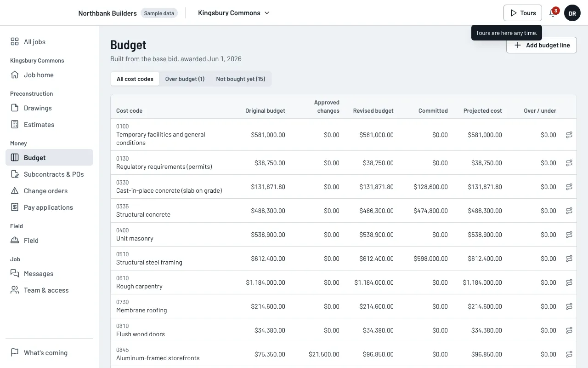Click the Northbank Builders company name
Viewport: 588px width, 368px height.
[x=107, y=13]
